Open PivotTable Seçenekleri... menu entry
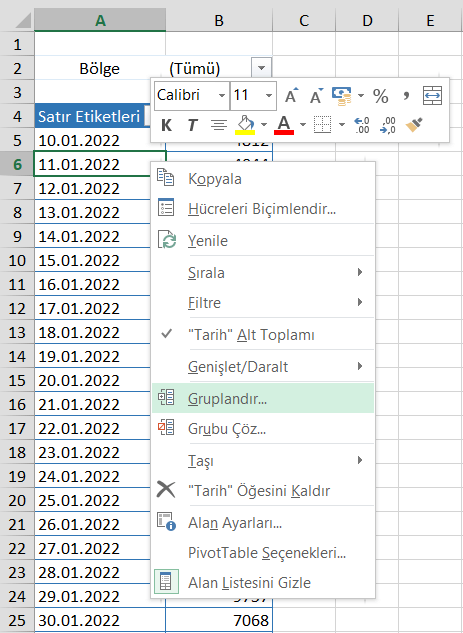 click(263, 553)
